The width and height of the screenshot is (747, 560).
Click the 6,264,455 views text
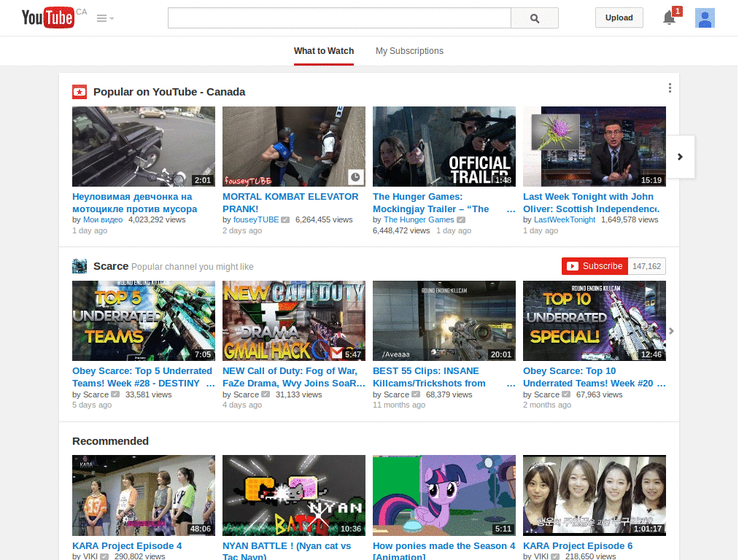[324, 220]
